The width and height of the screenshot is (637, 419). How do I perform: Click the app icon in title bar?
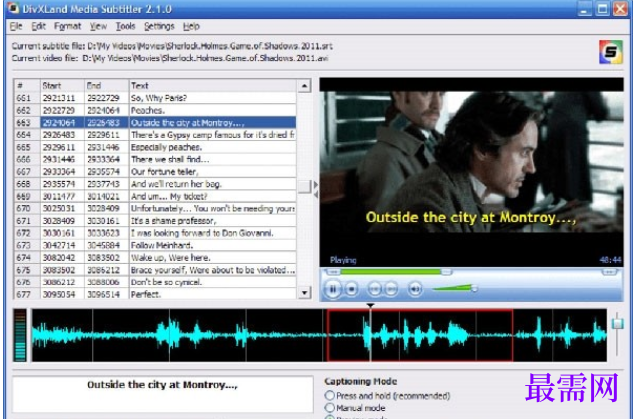(13, 8)
